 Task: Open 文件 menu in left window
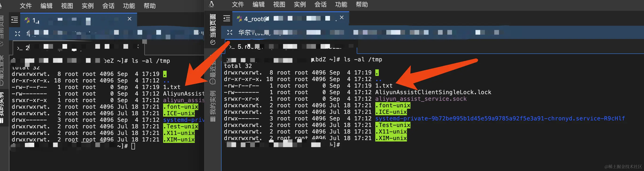coord(26,6)
